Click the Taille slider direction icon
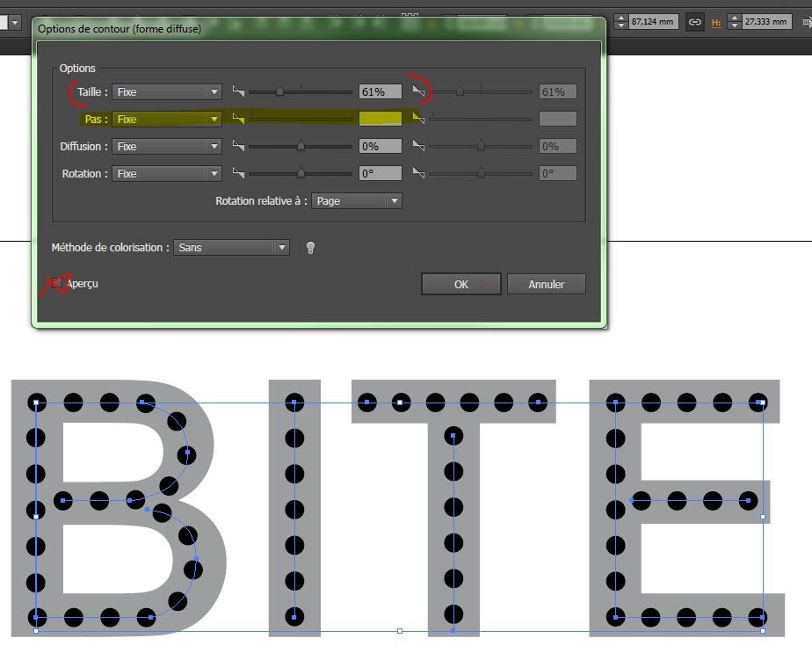This screenshot has width=812, height=660. [x=238, y=91]
